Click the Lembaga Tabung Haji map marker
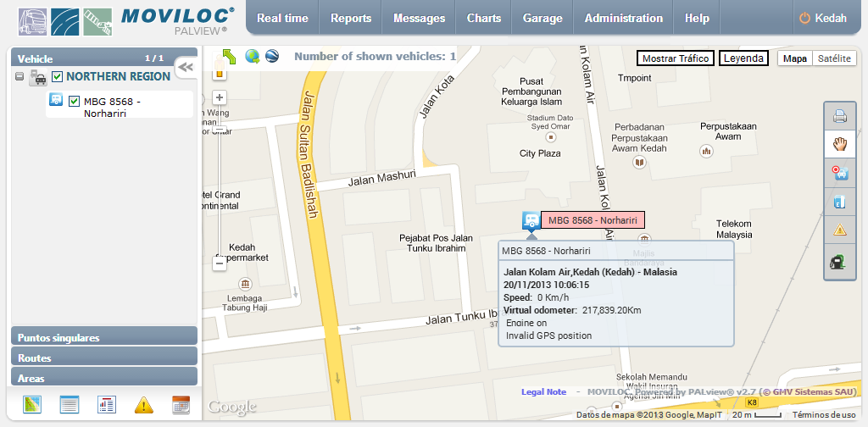The height and width of the screenshot is (427, 868). [245, 285]
